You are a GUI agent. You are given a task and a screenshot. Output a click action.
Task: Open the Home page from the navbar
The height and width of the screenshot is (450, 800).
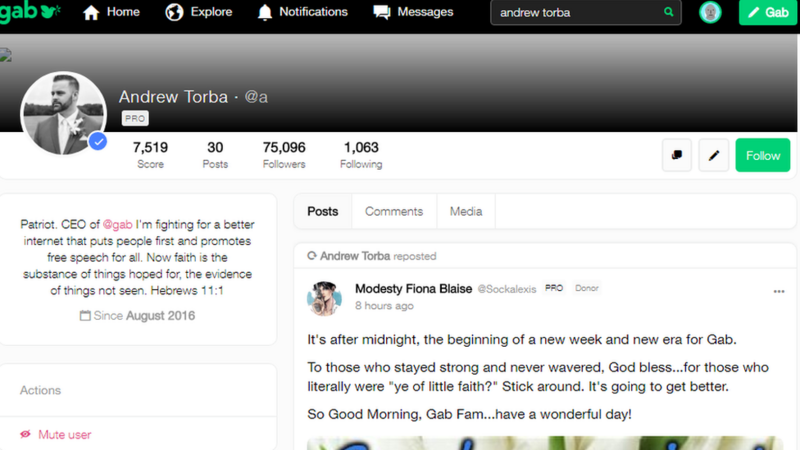pyautogui.click(x=111, y=13)
